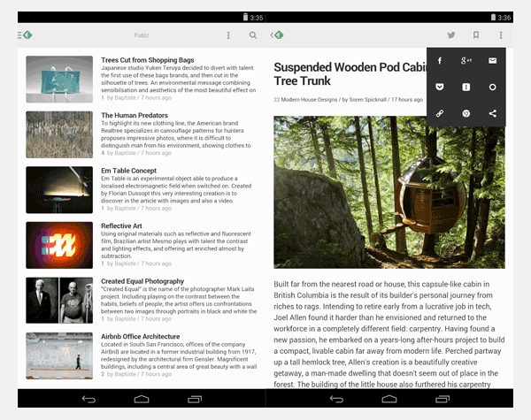Open search in Fubiz feed list

point(253,35)
